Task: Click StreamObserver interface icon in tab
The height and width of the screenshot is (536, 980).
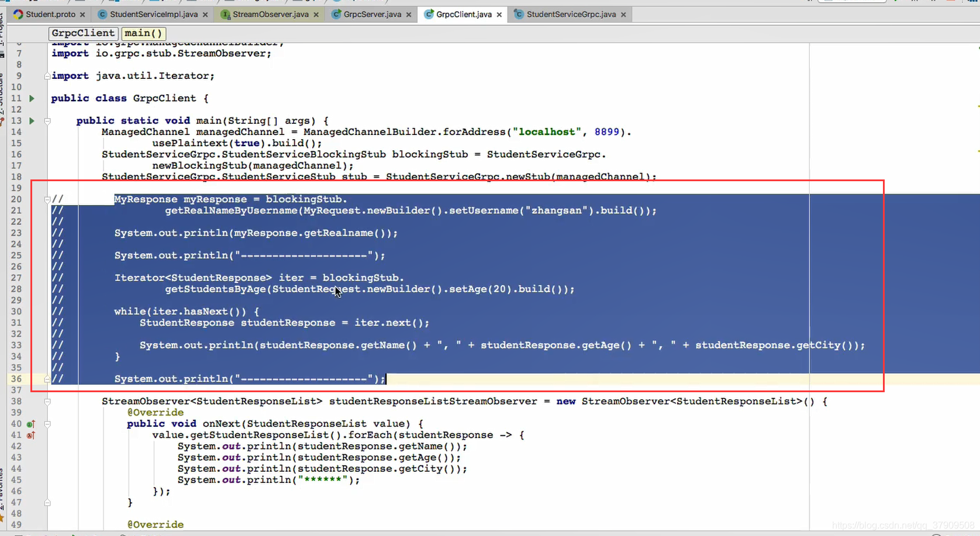Action: 226,14
